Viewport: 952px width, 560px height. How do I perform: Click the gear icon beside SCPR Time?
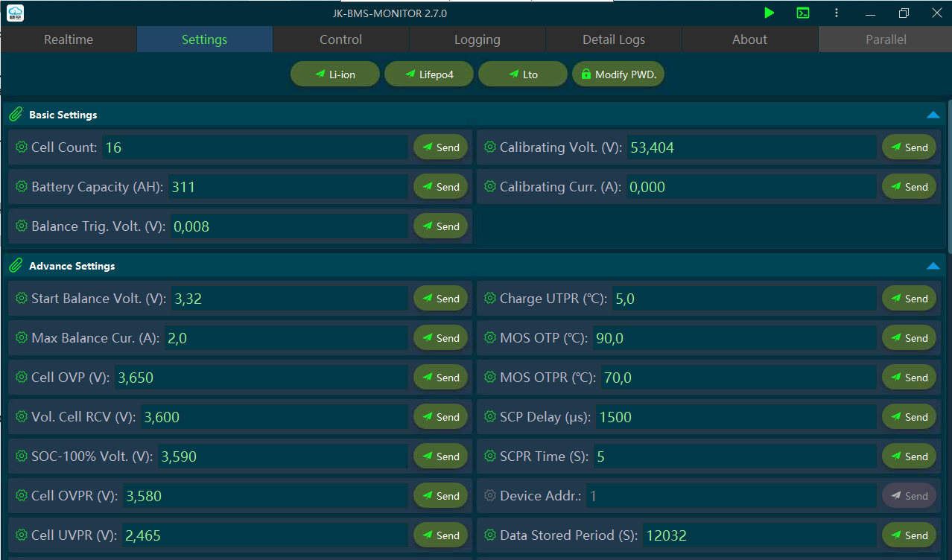[x=490, y=456]
